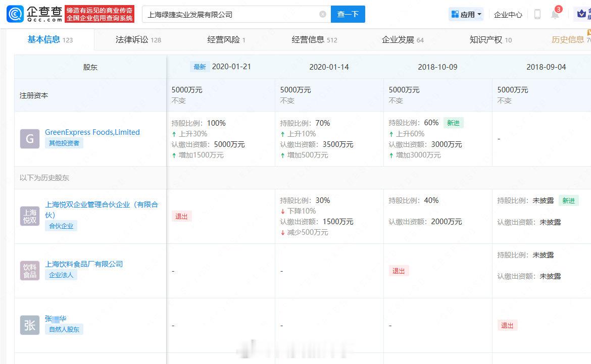Click the 以下为历史股东 section label
Image resolution: width=591 pixels, height=364 pixels.
pyautogui.click(x=44, y=178)
